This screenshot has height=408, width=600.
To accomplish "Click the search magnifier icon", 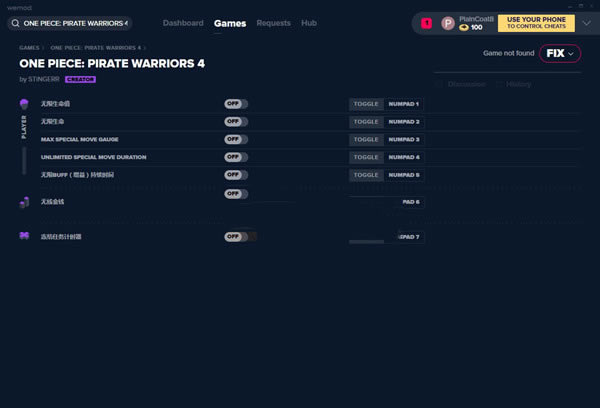I will [15, 23].
